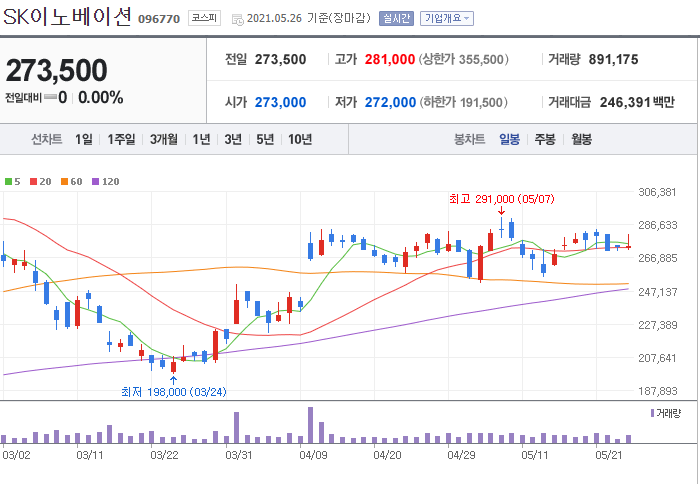The height and width of the screenshot is (484, 700).
Task: Click the 03/31 date axis label
Action: 238,455
